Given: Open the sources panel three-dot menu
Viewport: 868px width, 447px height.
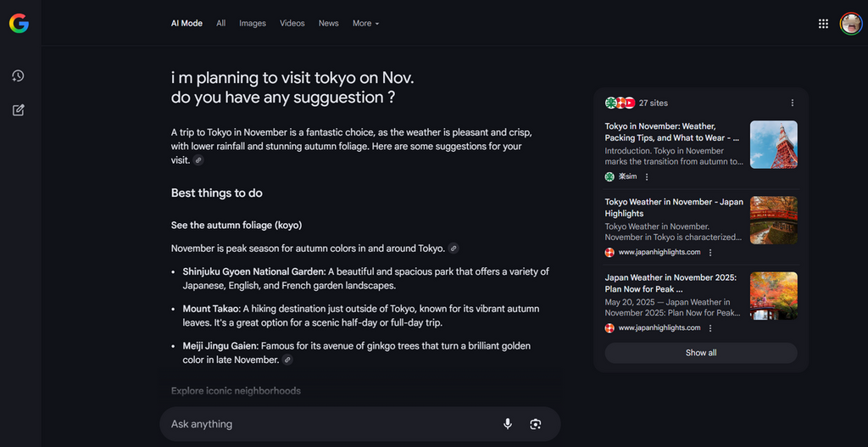Looking at the screenshot, I should [x=793, y=103].
